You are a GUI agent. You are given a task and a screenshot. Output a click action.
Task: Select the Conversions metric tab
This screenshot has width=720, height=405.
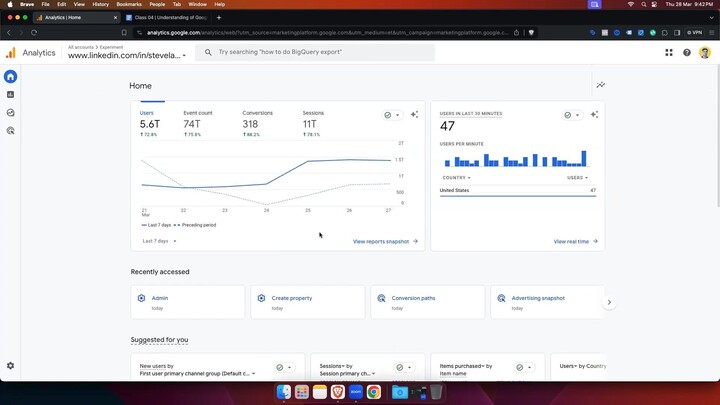tap(257, 124)
